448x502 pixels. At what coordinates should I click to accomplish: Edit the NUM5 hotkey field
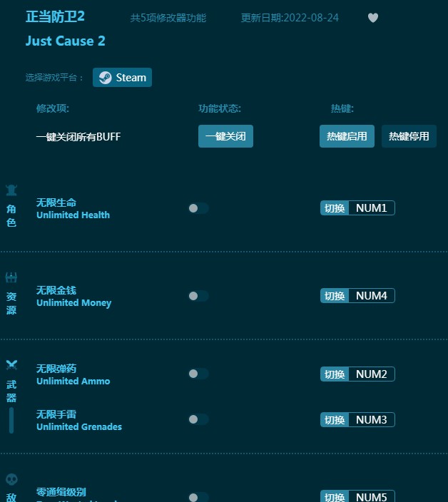tap(372, 497)
